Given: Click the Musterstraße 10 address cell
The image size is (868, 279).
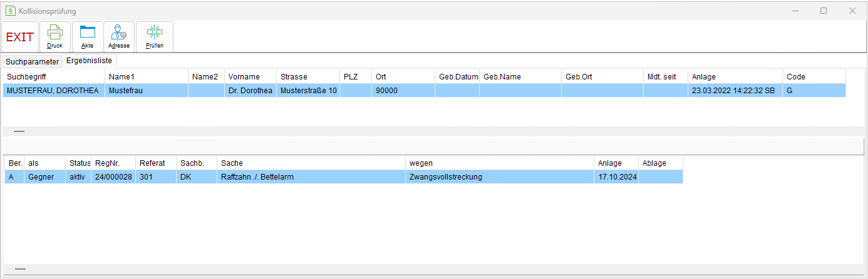Looking at the screenshot, I should click(309, 91).
